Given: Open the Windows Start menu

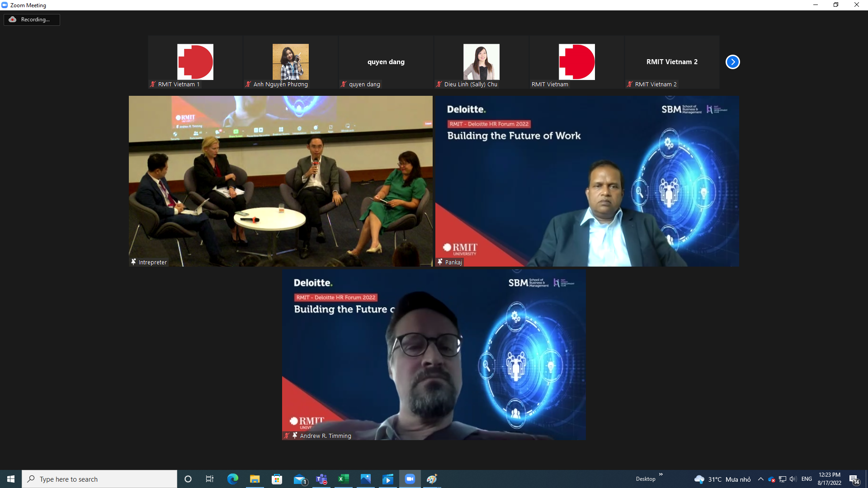Looking at the screenshot, I should (x=11, y=479).
